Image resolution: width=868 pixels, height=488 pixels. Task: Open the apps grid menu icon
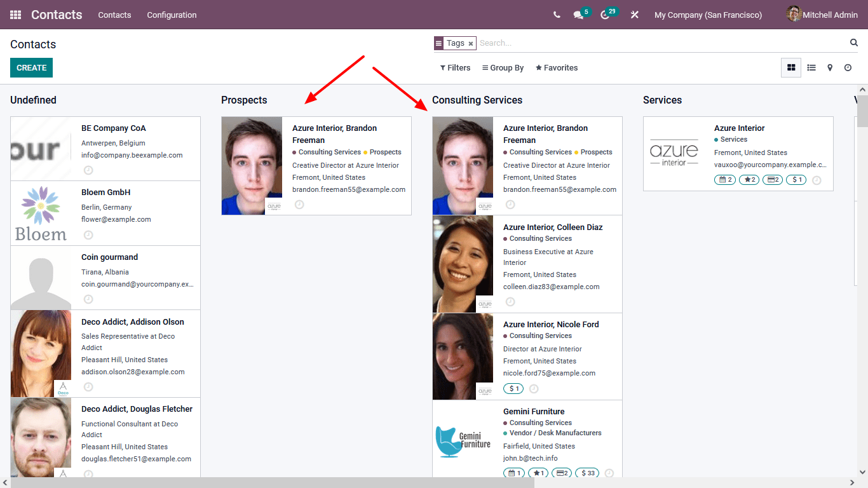click(16, 15)
